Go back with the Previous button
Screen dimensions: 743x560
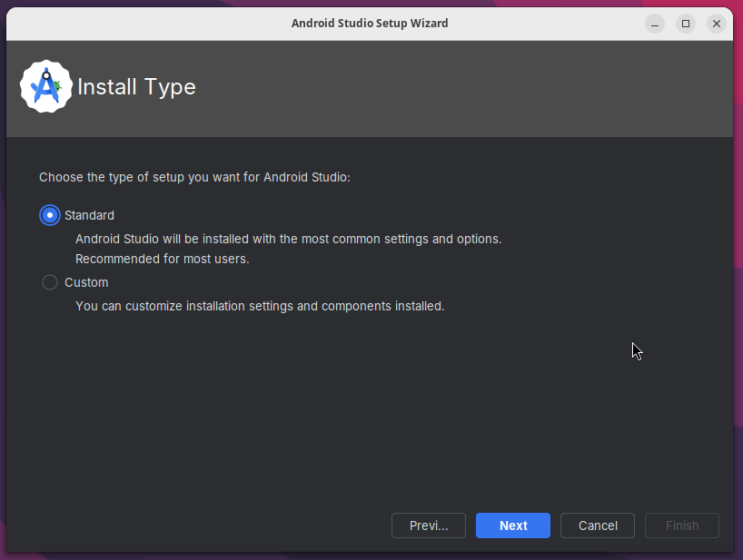pos(428,526)
